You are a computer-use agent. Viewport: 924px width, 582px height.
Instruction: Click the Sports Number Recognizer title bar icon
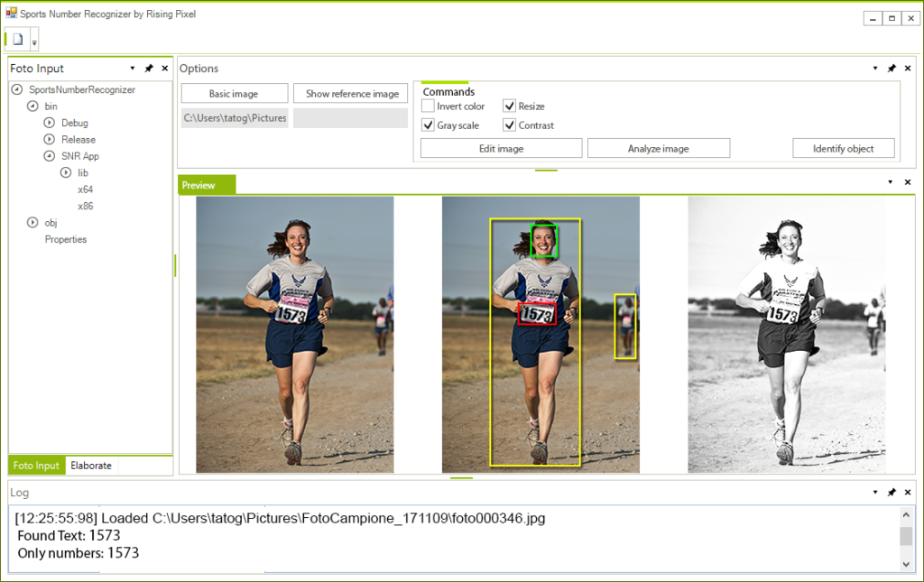13,14
